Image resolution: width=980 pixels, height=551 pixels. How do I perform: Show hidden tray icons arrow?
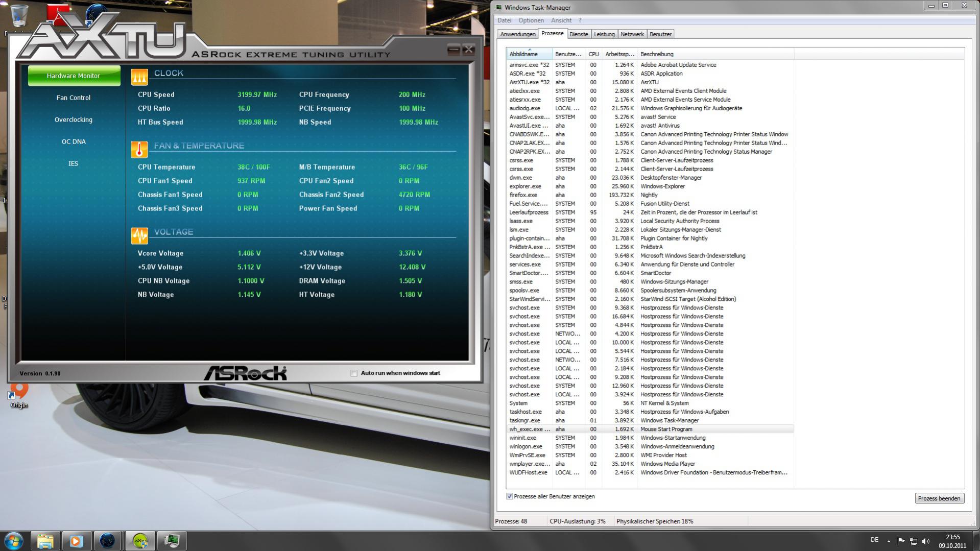(x=889, y=541)
